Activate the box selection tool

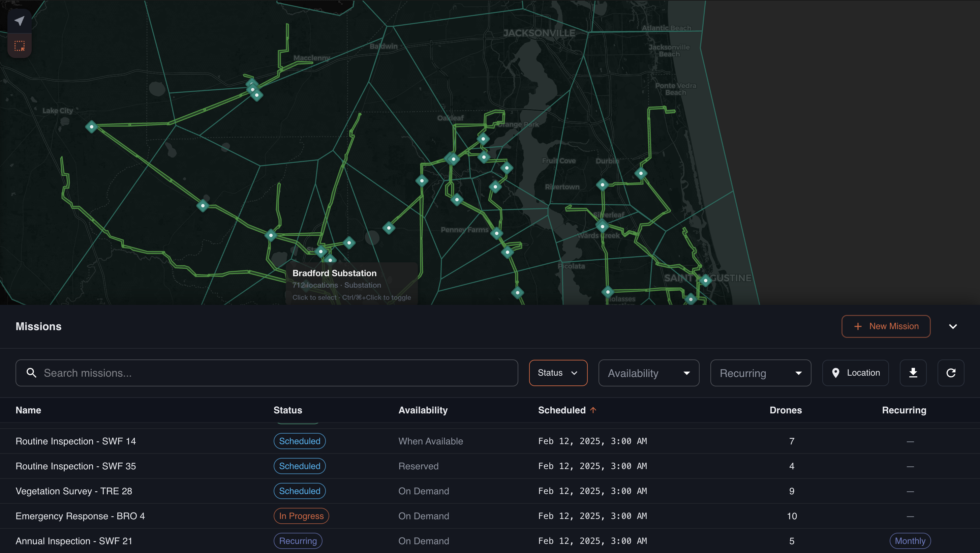point(20,46)
